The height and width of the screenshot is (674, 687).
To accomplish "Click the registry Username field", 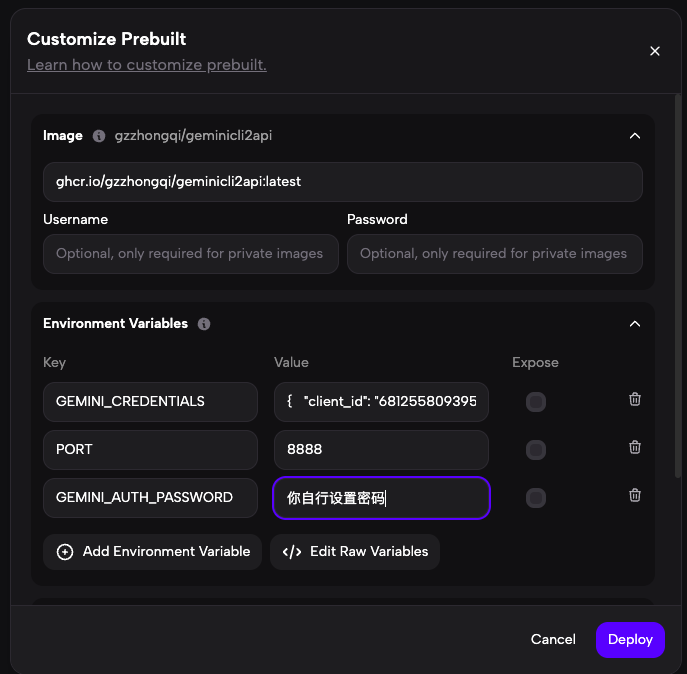I will coord(191,254).
